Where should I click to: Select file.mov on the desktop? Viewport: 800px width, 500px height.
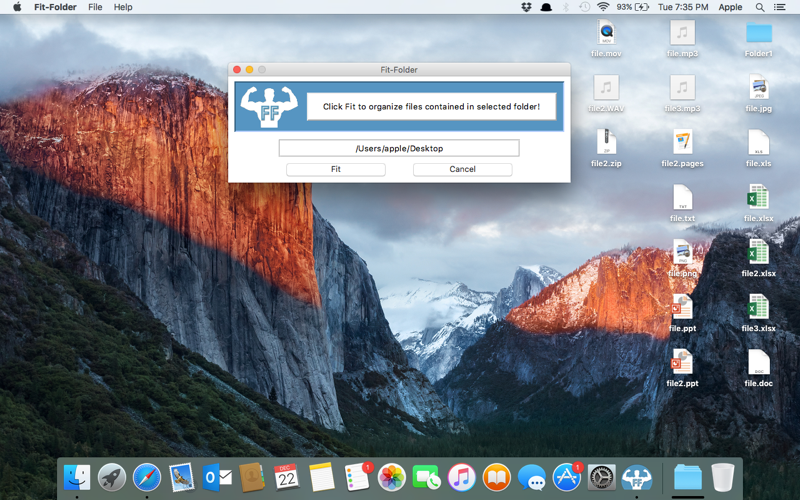point(606,36)
